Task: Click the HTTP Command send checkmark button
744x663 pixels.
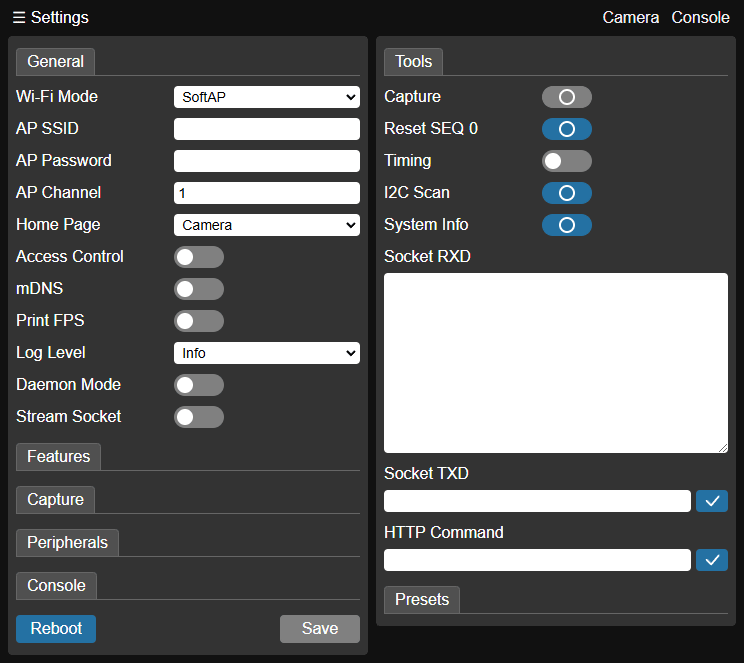Action: [x=712, y=560]
